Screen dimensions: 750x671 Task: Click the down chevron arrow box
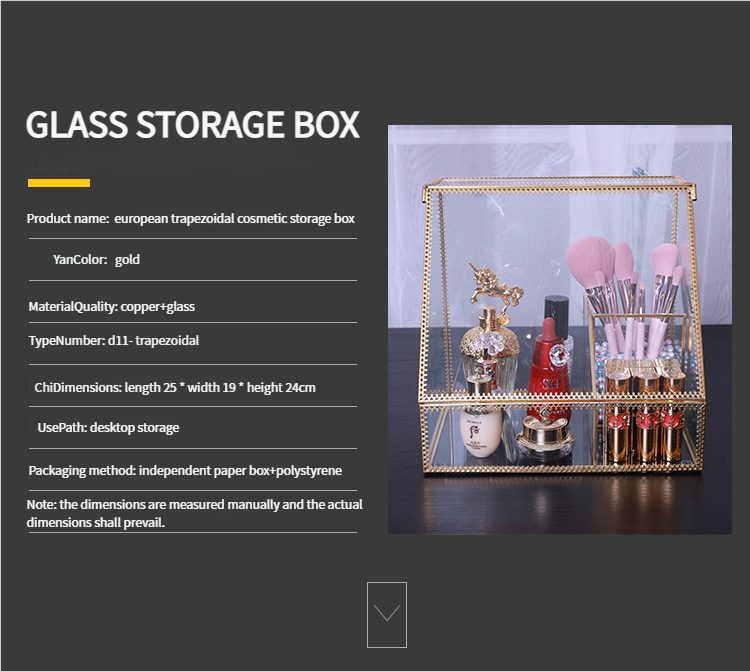tap(387, 614)
